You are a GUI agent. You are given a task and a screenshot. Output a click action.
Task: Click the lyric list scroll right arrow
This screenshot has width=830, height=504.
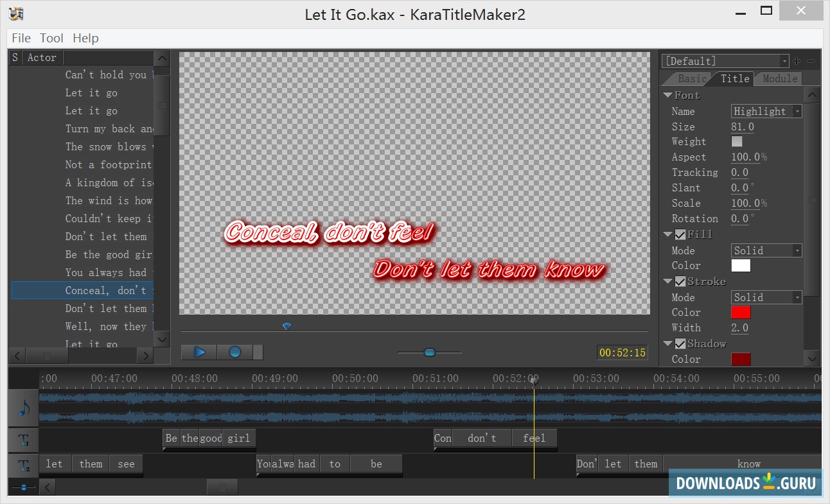(146, 356)
